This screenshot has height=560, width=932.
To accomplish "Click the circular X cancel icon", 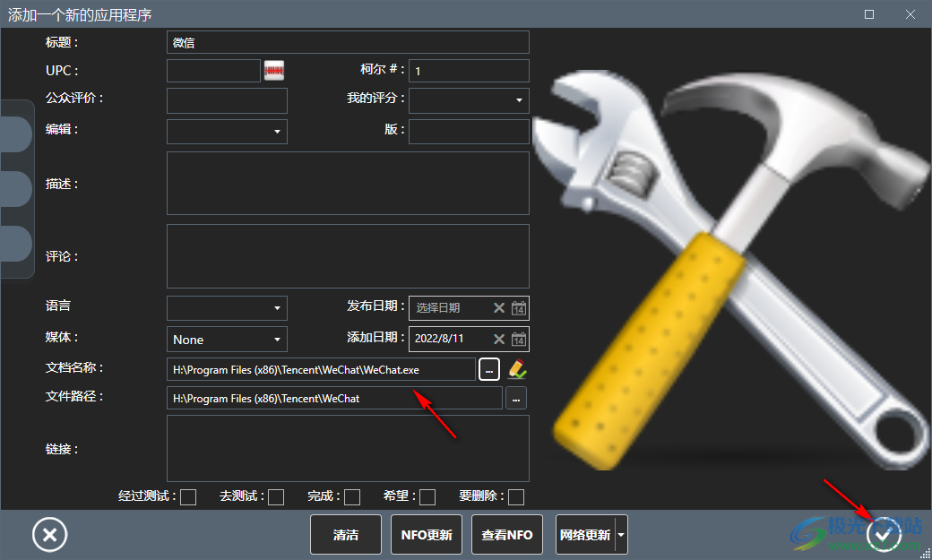I will point(49,534).
